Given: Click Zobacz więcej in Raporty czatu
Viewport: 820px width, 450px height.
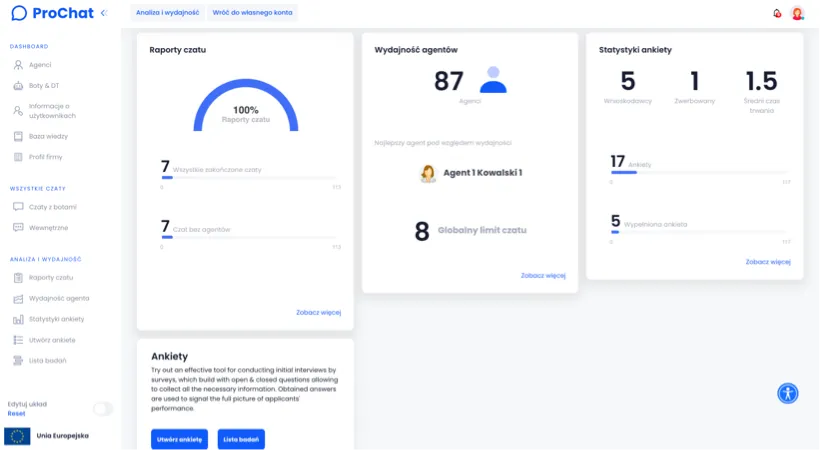Looking at the screenshot, I should point(318,312).
